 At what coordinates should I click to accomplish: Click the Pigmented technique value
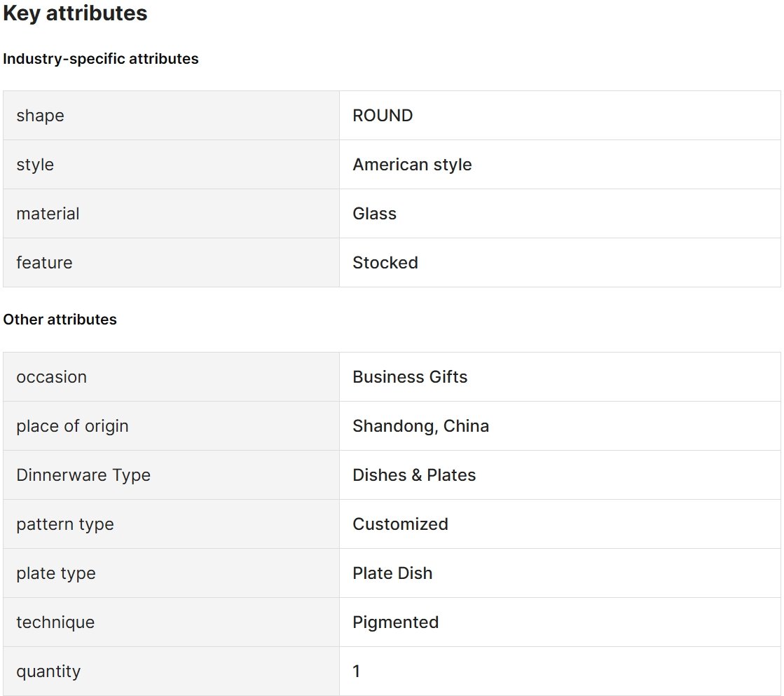click(x=395, y=622)
